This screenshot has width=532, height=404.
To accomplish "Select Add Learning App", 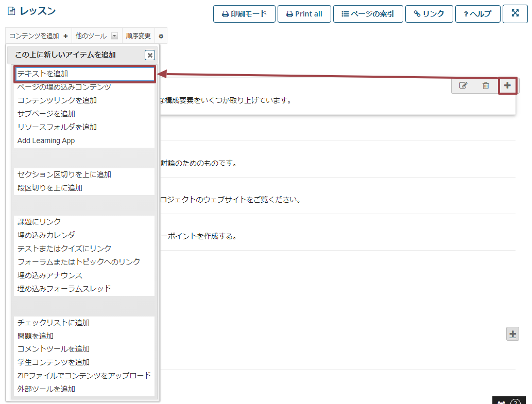I will [x=46, y=140].
